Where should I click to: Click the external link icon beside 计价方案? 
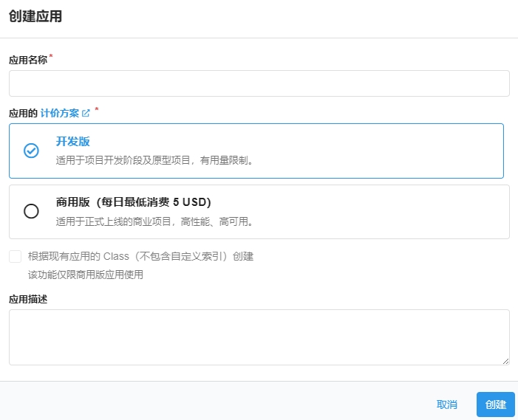click(x=86, y=113)
